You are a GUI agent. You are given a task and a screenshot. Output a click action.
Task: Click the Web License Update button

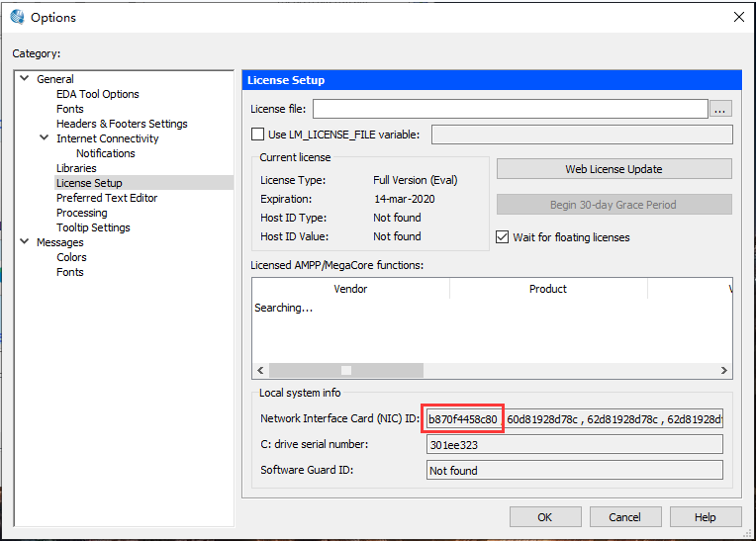(614, 169)
